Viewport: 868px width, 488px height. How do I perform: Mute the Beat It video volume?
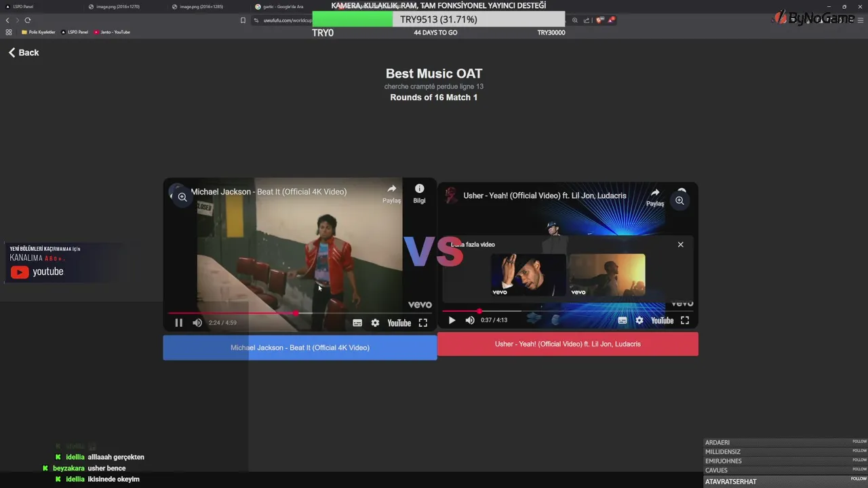[197, 323]
